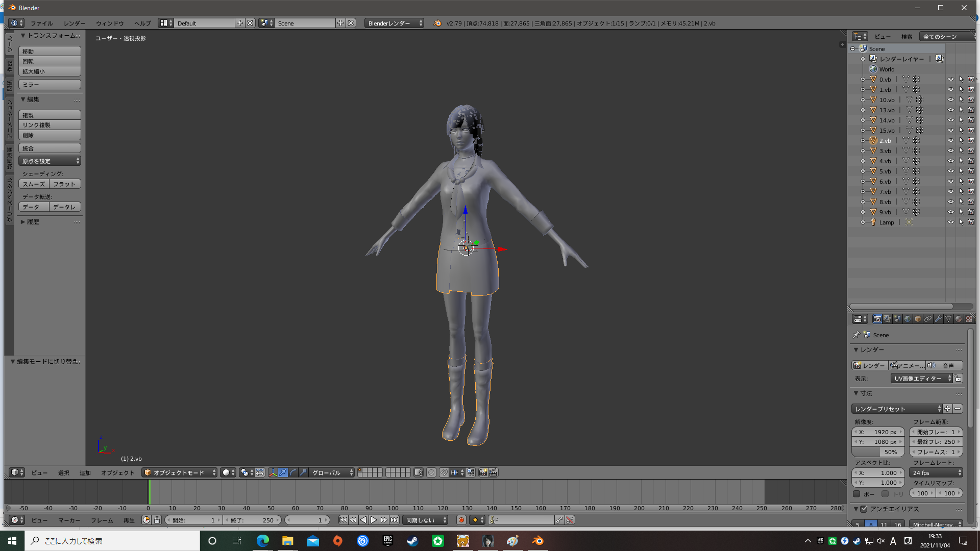Toggle the 3D manipulator axes widget
Image resolution: width=980 pixels, height=551 pixels.
[x=273, y=472]
